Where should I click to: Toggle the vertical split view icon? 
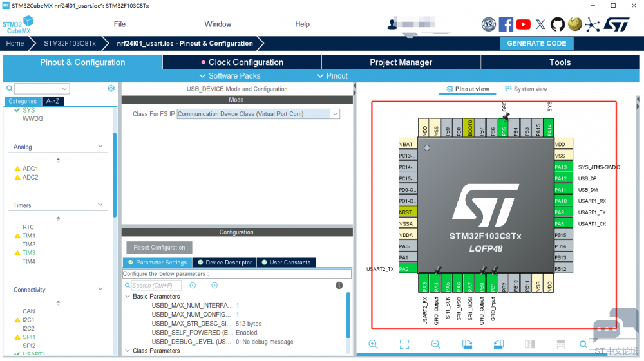[530, 344]
